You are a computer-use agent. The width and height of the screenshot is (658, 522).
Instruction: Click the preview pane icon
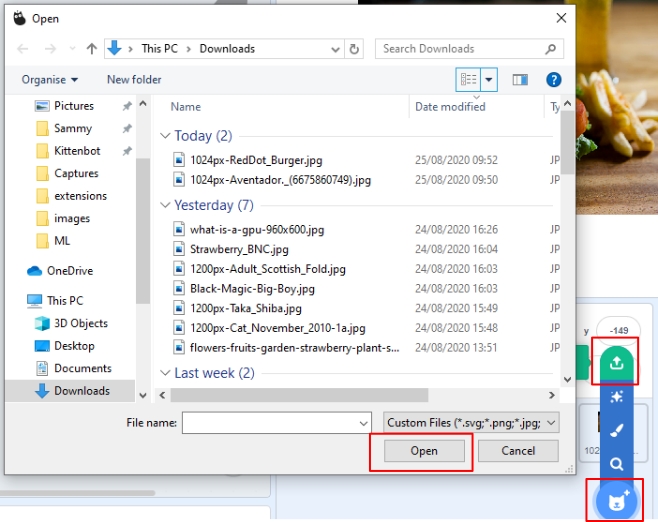coord(520,79)
